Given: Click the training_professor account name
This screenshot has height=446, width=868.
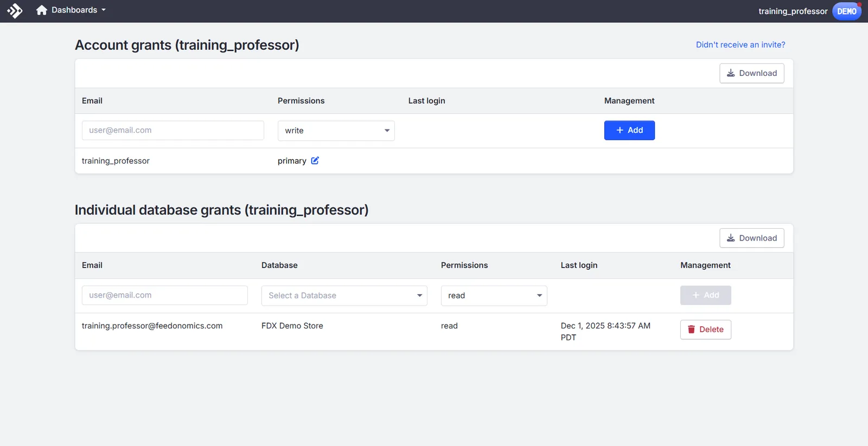Looking at the screenshot, I should (x=793, y=11).
